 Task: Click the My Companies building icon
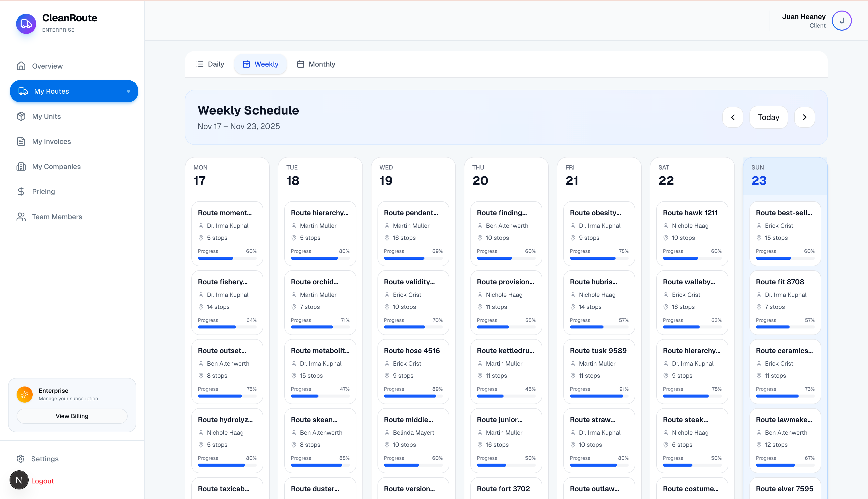(21, 166)
